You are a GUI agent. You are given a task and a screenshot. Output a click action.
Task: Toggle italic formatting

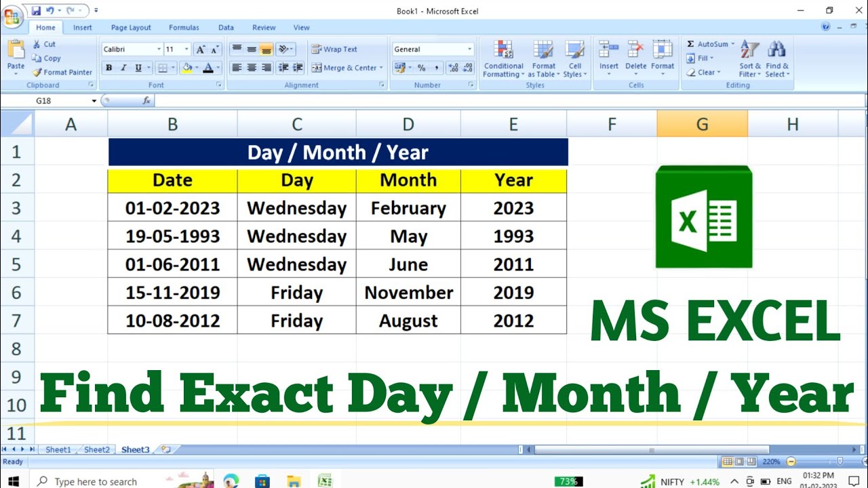point(123,68)
